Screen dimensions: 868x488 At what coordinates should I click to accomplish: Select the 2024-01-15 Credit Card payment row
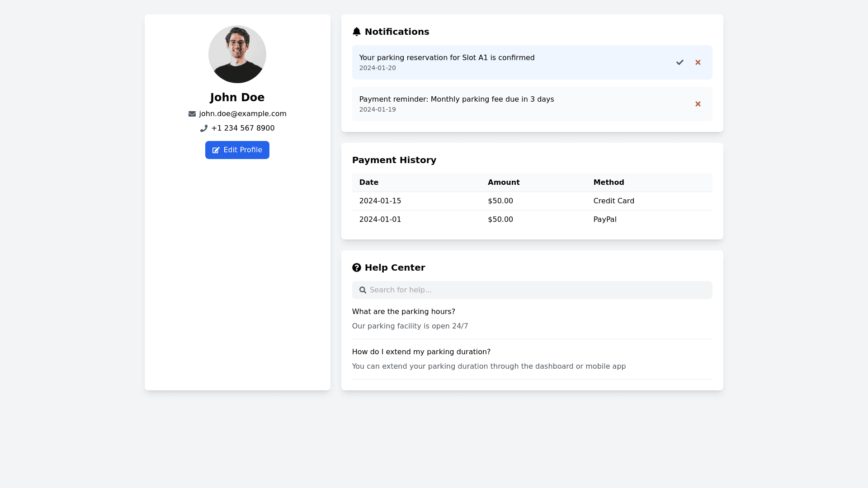[532, 201]
